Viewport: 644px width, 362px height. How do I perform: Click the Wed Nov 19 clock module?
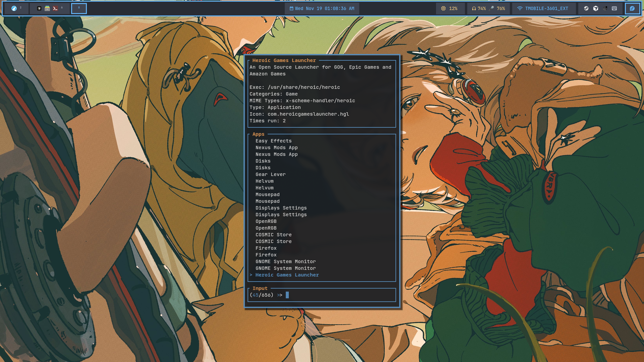tap(322, 8)
